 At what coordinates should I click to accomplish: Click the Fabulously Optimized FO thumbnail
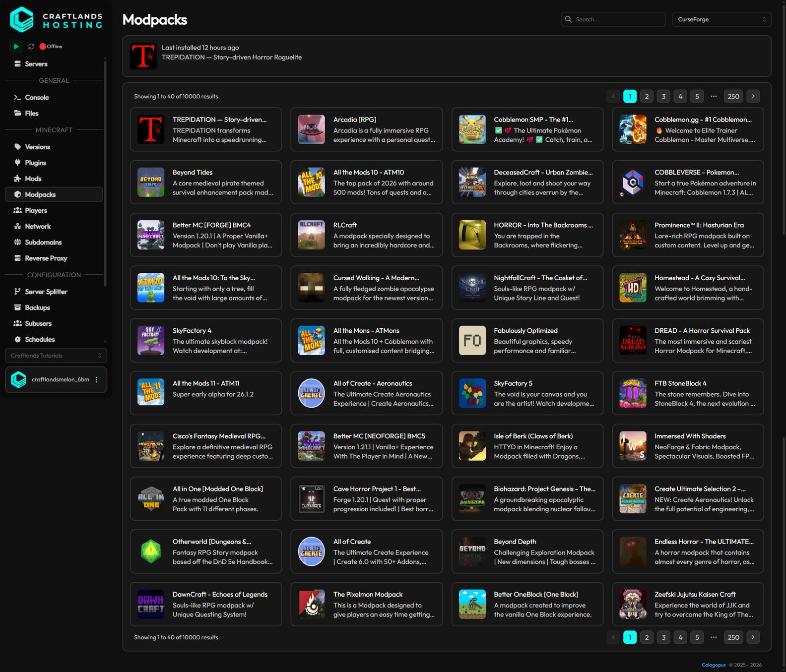coord(472,340)
